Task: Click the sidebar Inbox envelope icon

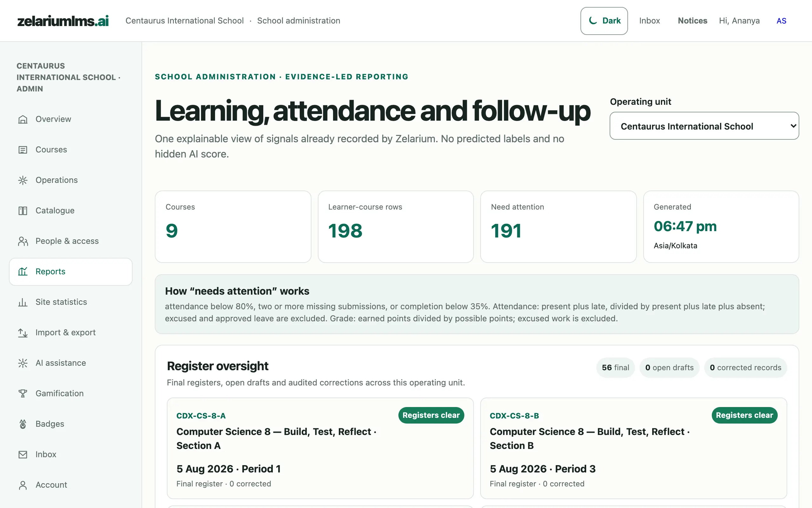Action: (23, 455)
